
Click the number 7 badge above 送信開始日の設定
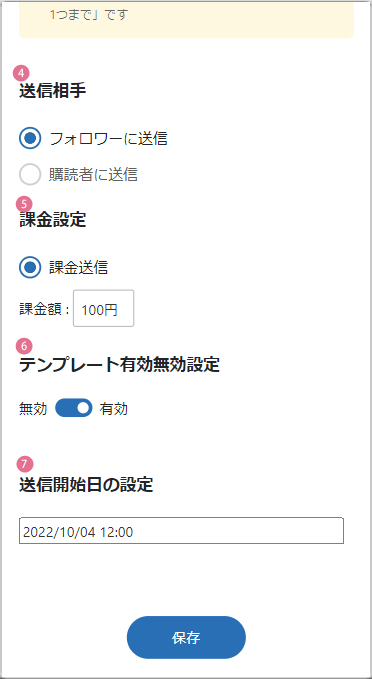coord(25,464)
